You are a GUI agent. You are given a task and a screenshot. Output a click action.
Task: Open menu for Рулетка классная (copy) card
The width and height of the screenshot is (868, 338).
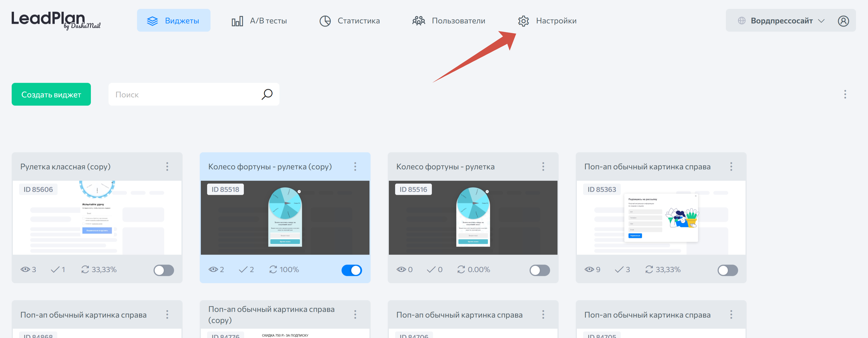(x=167, y=167)
